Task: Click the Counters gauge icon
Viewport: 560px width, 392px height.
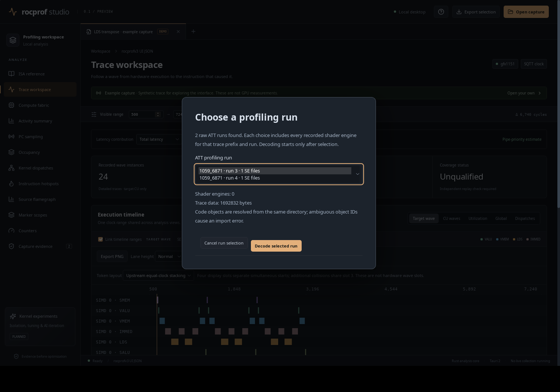Action: pyautogui.click(x=12, y=231)
